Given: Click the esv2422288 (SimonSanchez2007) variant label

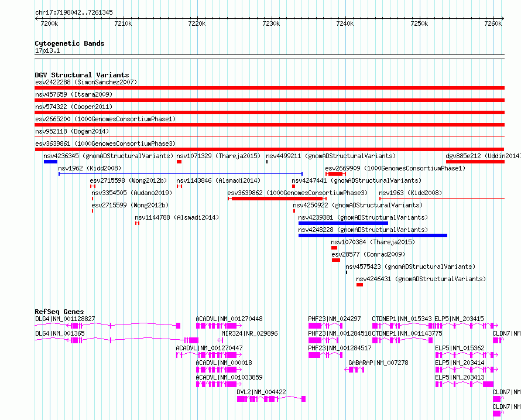Looking at the screenshot, I should point(86,82).
